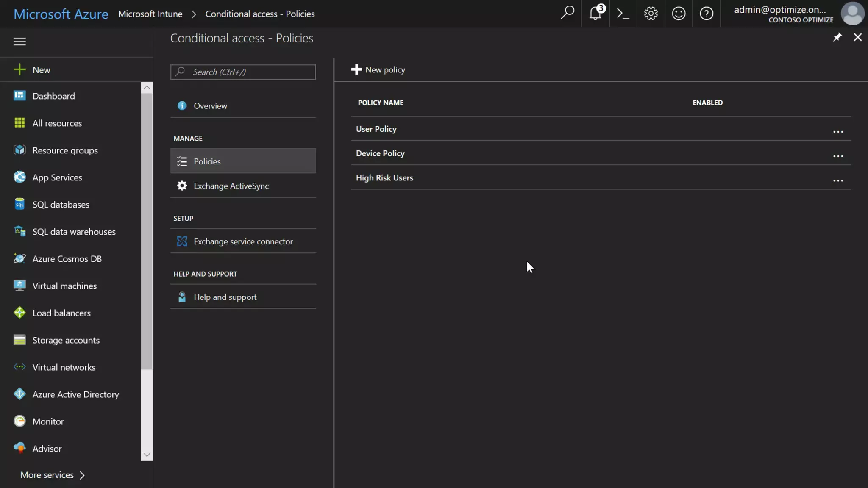Expand More services list
The image size is (868, 488).
pos(53,475)
